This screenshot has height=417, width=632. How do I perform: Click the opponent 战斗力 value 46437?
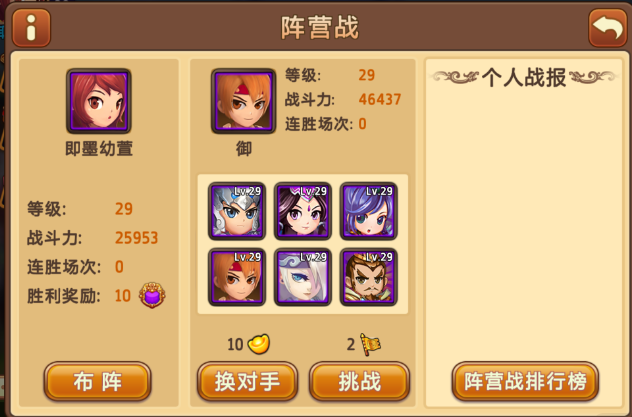coord(380,100)
